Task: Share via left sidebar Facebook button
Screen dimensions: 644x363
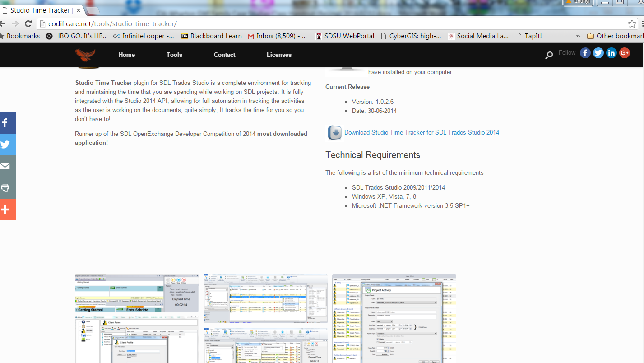Action: pos(6,123)
